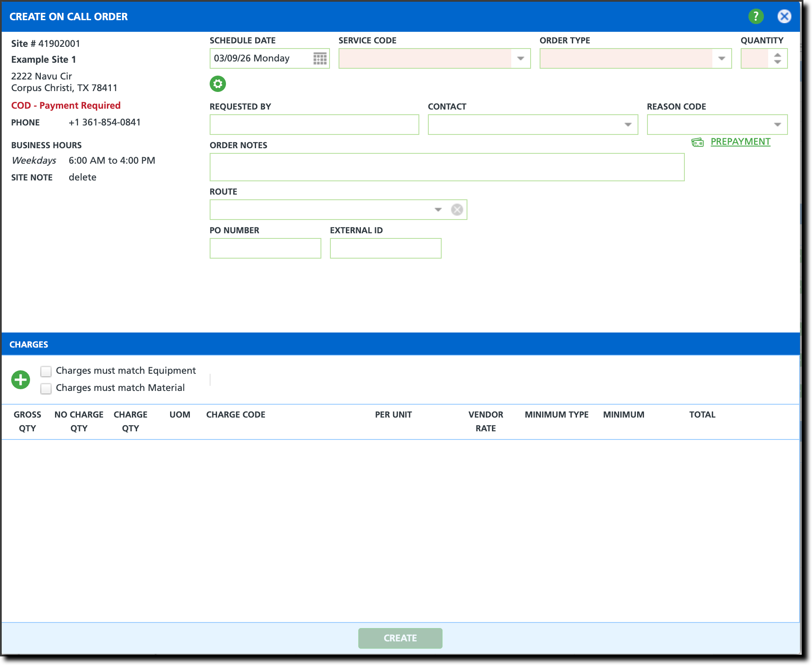Open the schedule date calendar picker

320,58
